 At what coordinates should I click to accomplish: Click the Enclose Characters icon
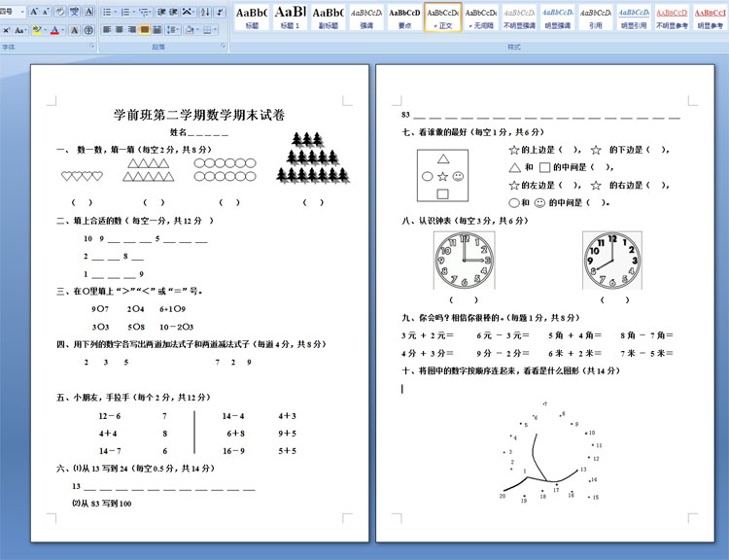tap(88, 30)
